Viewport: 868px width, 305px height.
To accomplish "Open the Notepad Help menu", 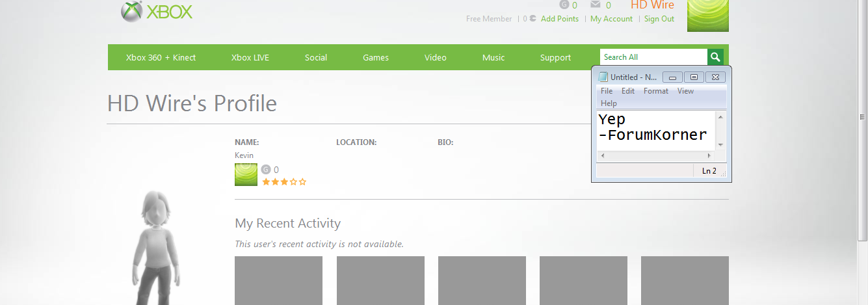I will pos(609,103).
